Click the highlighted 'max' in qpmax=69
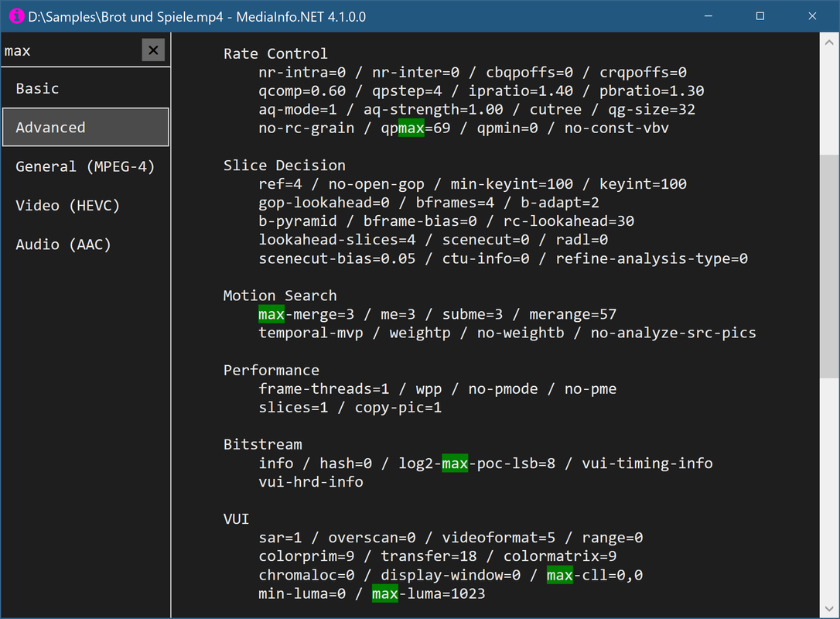Image resolution: width=840 pixels, height=619 pixels. [411, 128]
